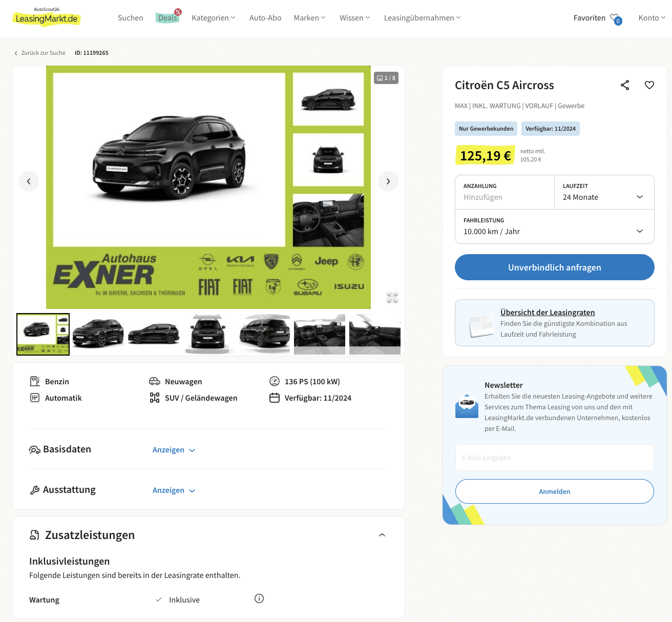Click the 125,19 € price
672x622 pixels.
tap(485, 156)
